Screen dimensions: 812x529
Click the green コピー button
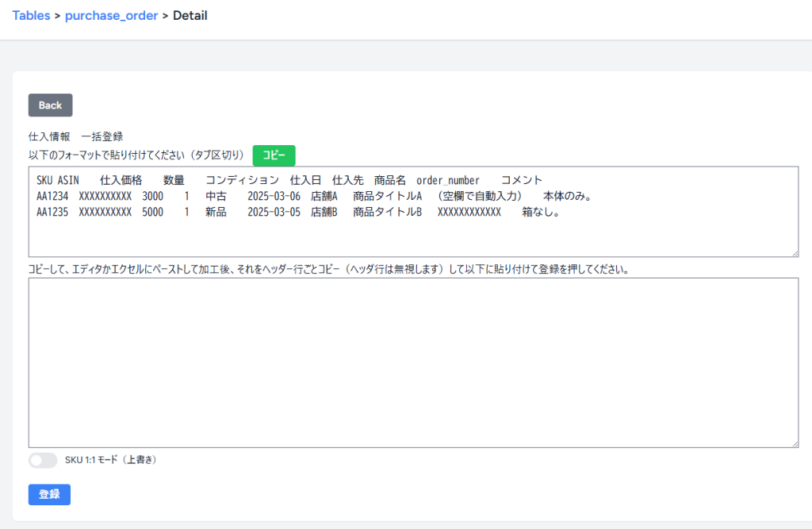point(274,155)
